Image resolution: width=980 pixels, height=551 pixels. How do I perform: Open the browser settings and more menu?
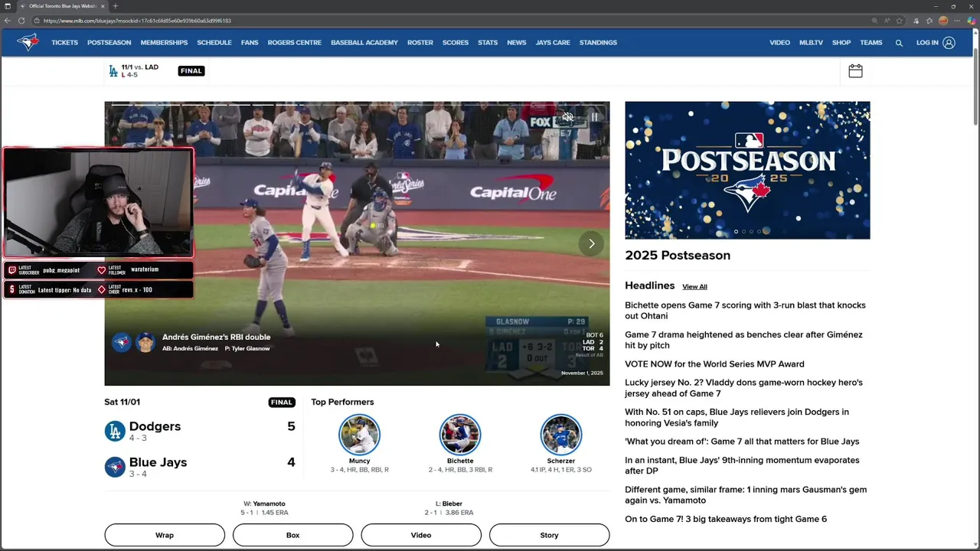957,21
